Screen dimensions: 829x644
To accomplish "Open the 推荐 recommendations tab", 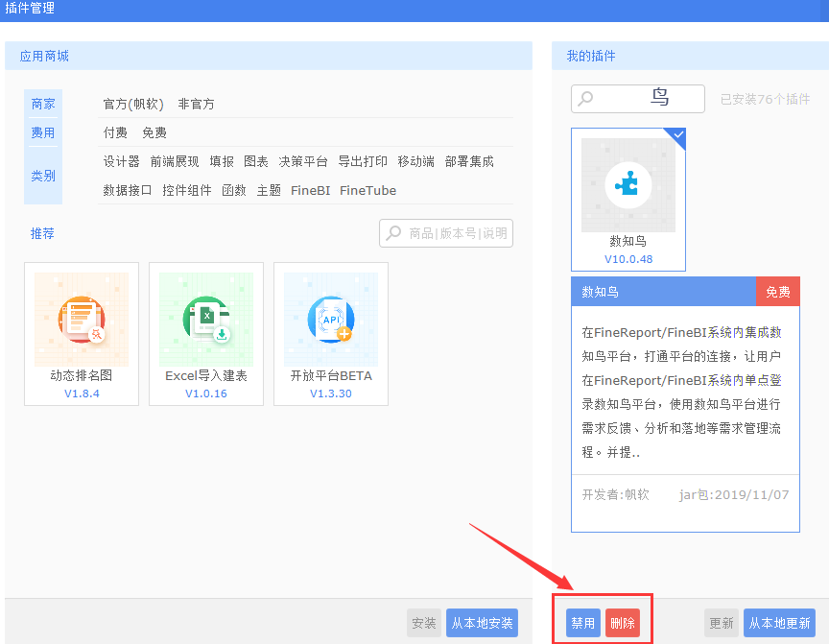I will pos(42,233).
